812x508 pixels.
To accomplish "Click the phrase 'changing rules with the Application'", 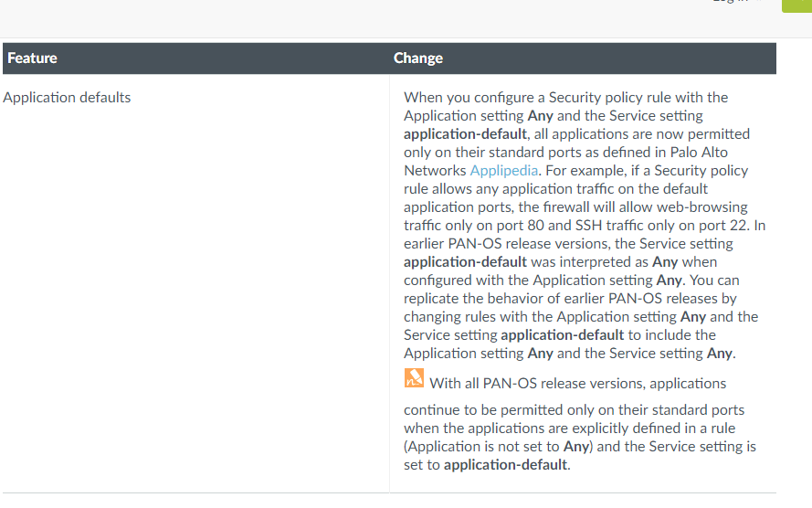I will [540, 317].
